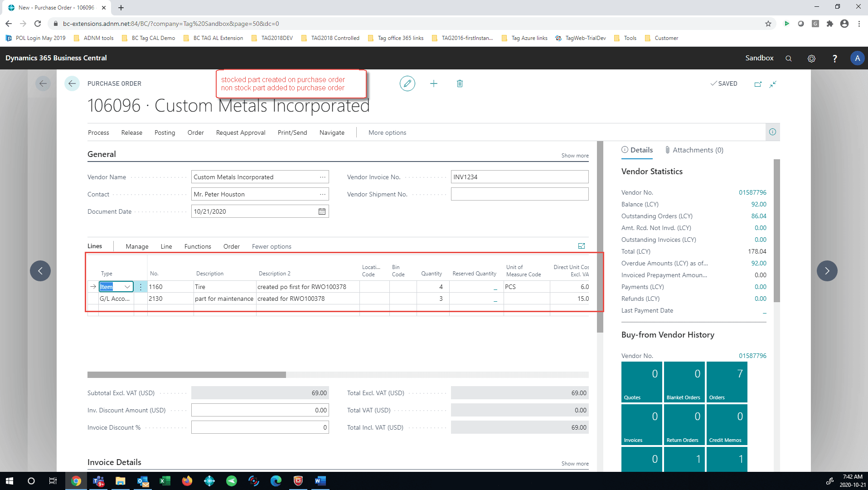Reload the browser page
The image size is (868, 490).
tap(38, 24)
